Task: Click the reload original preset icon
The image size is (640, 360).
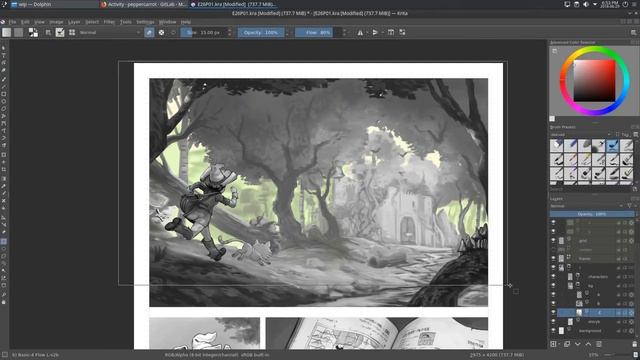Action: pos(173,32)
